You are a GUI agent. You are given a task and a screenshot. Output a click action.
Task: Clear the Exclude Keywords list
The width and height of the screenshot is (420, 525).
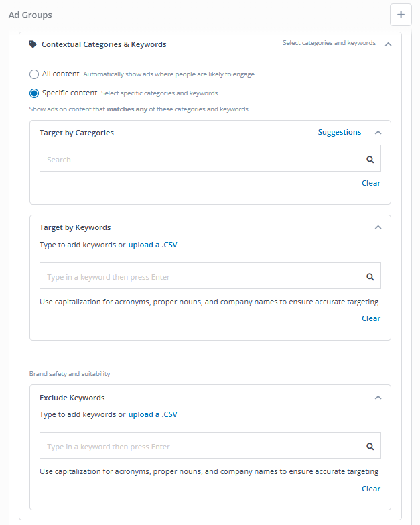point(371,489)
